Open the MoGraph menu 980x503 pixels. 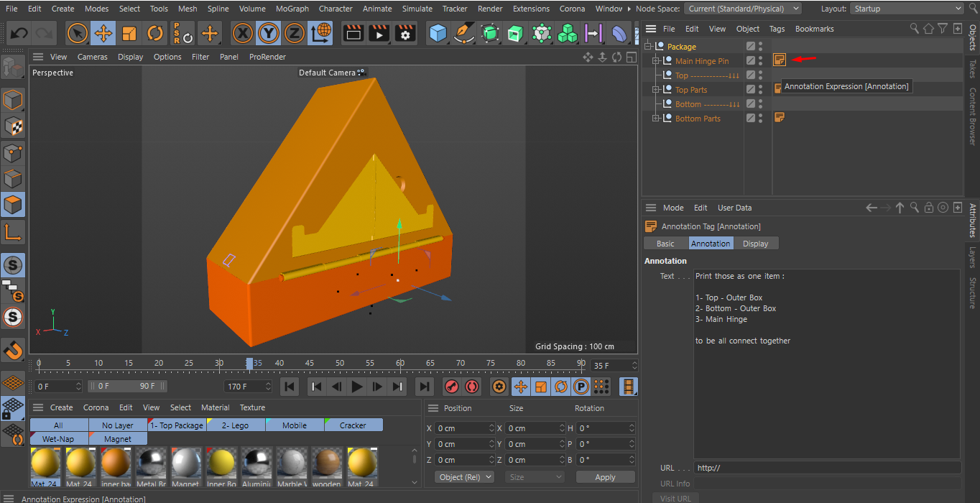pos(292,9)
